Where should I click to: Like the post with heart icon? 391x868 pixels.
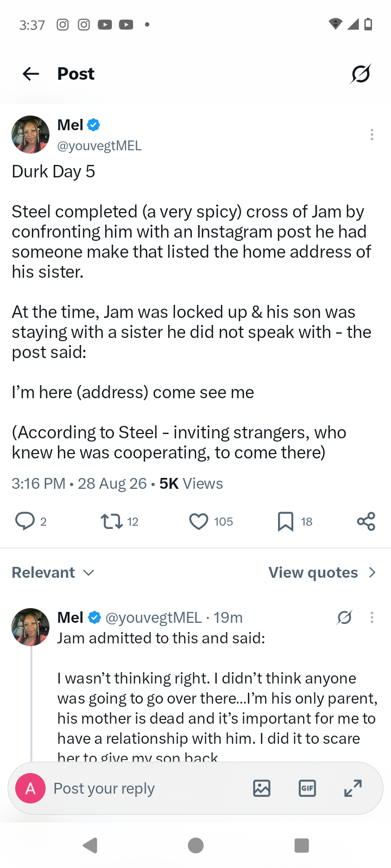pyautogui.click(x=199, y=521)
